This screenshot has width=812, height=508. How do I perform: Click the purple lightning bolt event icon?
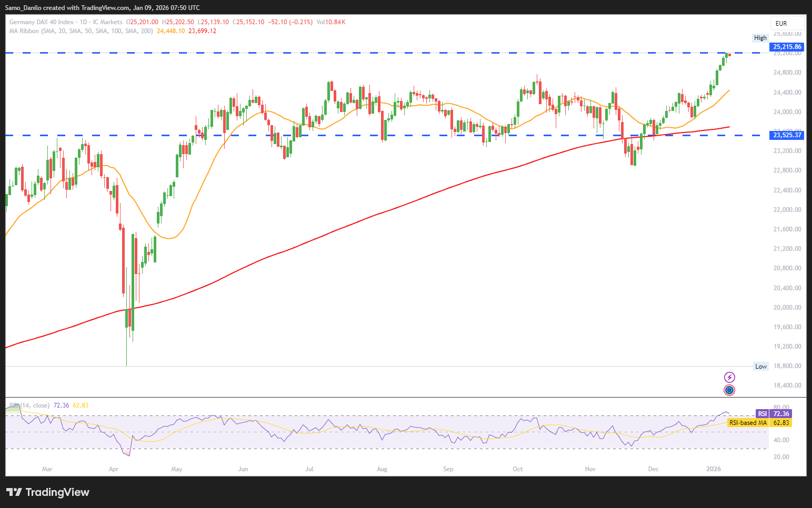(729, 377)
